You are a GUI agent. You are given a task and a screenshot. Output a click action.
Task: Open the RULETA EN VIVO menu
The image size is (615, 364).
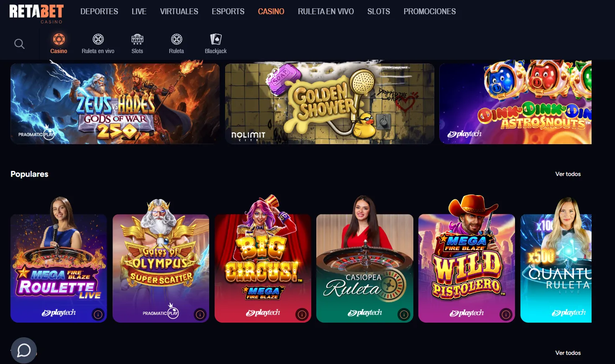[x=326, y=11]
